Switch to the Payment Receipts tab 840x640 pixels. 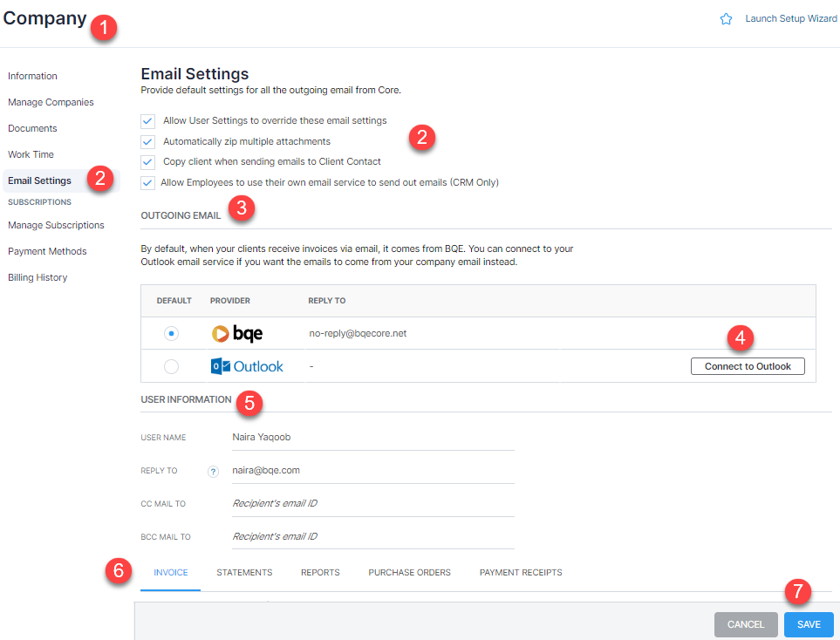pos(521,573)
